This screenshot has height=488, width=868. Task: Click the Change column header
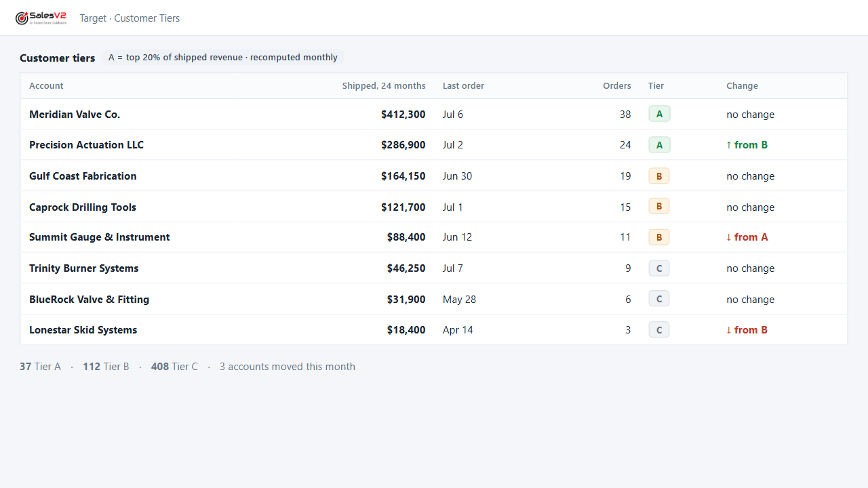click(x=742, y=86)
